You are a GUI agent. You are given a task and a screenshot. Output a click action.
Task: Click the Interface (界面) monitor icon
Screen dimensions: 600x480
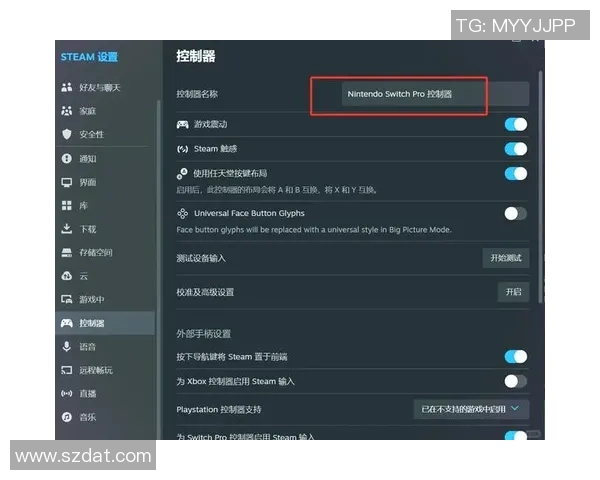point(67,182)
